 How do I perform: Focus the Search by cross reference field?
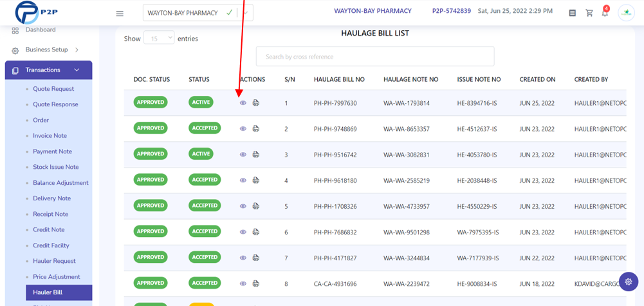pyautogui.click(x=375, y=56)
